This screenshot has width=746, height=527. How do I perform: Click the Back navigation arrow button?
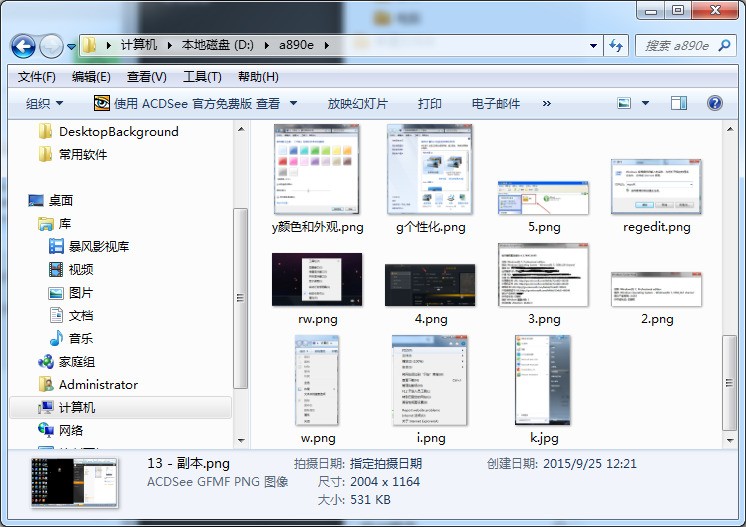(x=24, y=46)
